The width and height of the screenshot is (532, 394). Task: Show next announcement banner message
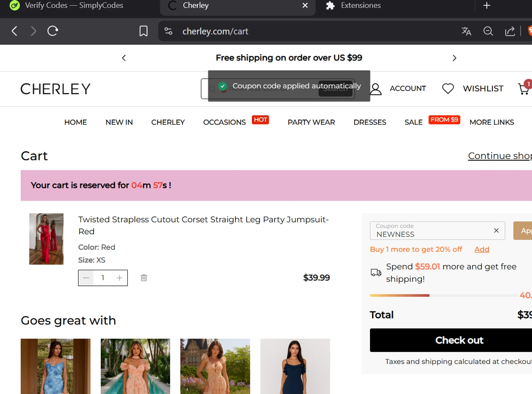click(x=454, y=58)
